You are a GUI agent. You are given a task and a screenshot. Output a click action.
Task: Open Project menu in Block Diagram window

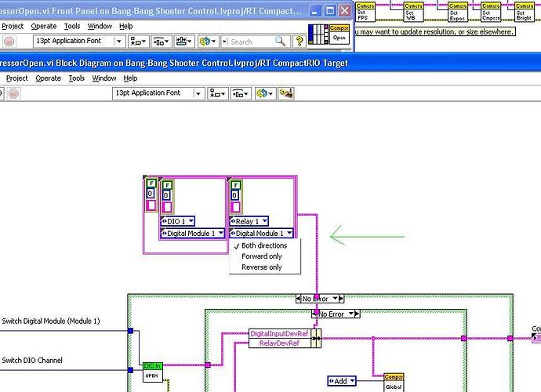coord(17,78)
